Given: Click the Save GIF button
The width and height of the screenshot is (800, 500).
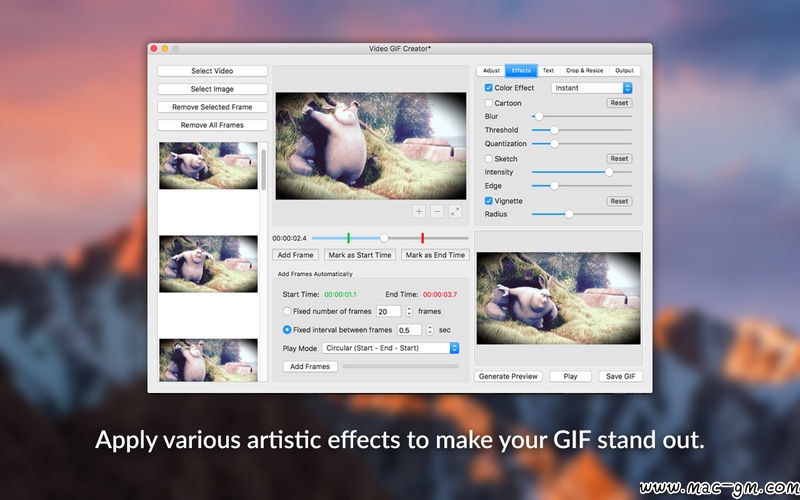Looking at the screenshot, I should pos(620,376).
